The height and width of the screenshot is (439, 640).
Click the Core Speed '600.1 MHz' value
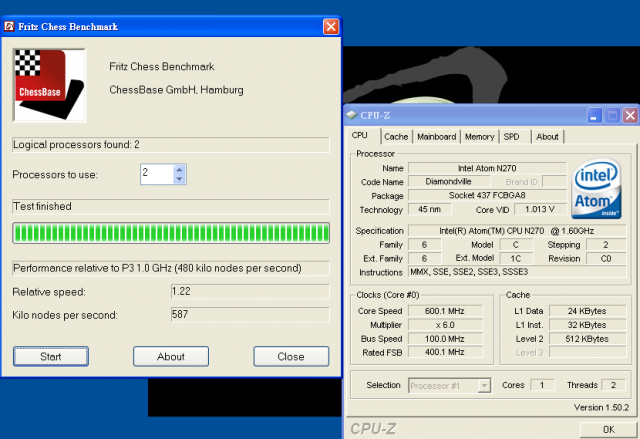click(x=445, y=311)
